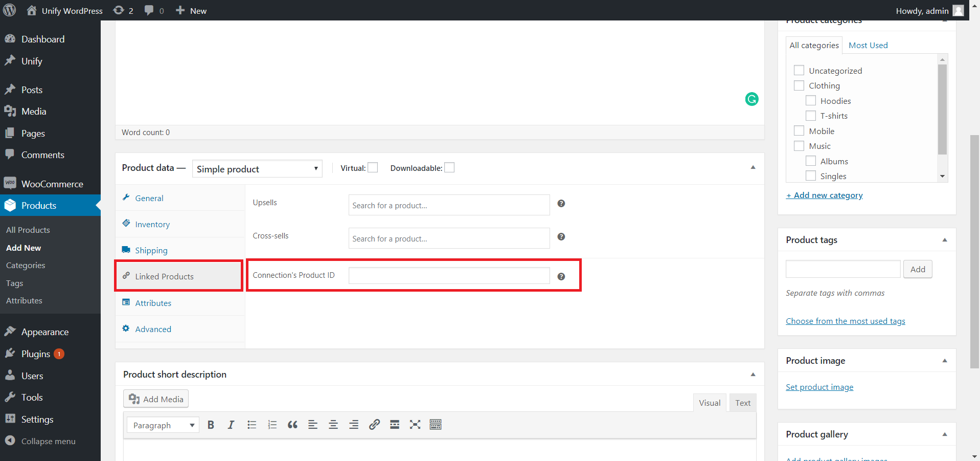980x461 pixels.
Task: Open the Inventory product data tab
Action: (x=152, y=224)
